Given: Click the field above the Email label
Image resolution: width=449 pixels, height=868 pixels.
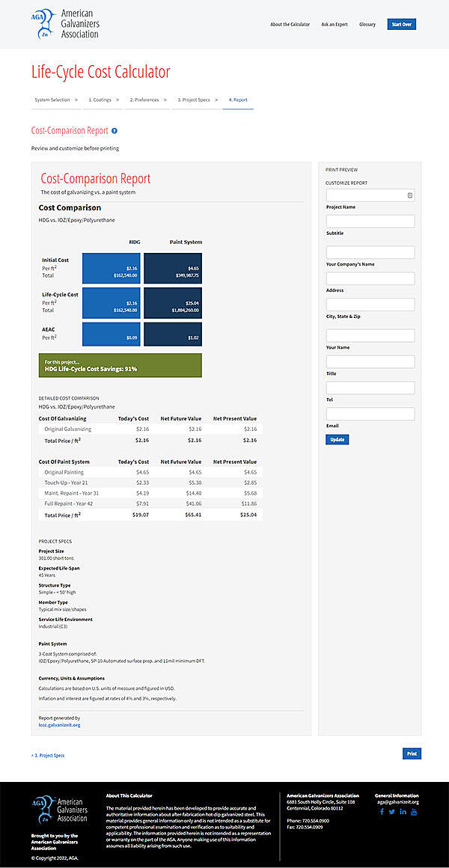Looking at the screenshot, I should click(x=370, y=414).
